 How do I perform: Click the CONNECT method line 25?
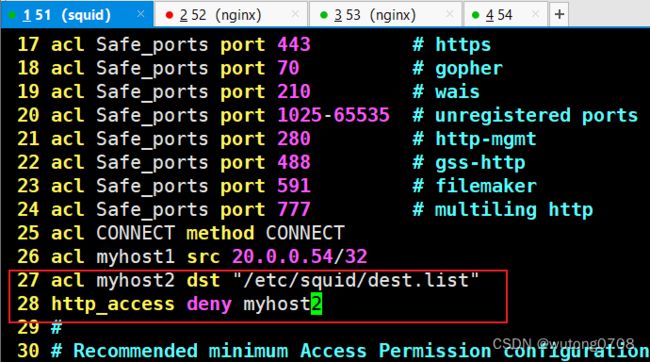pos(181,233)
